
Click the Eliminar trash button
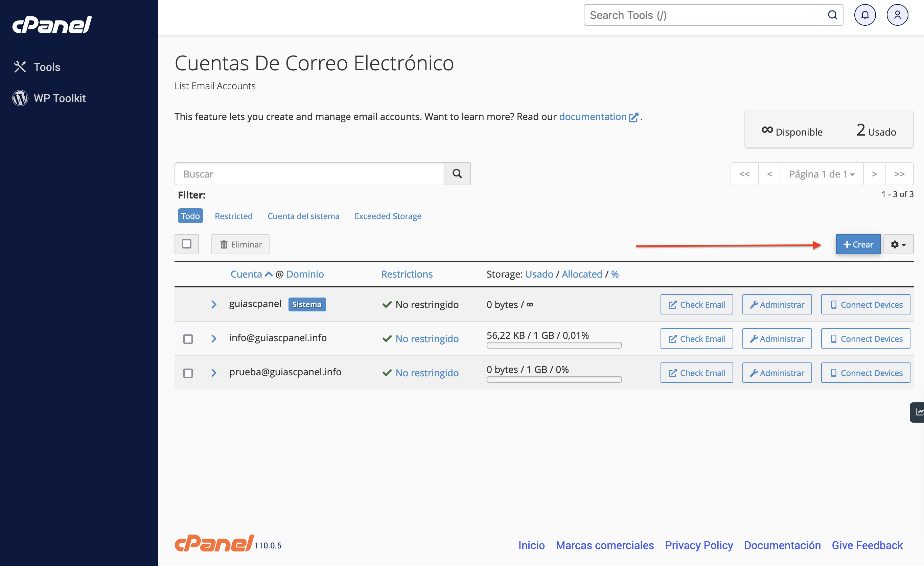[240, 244]
